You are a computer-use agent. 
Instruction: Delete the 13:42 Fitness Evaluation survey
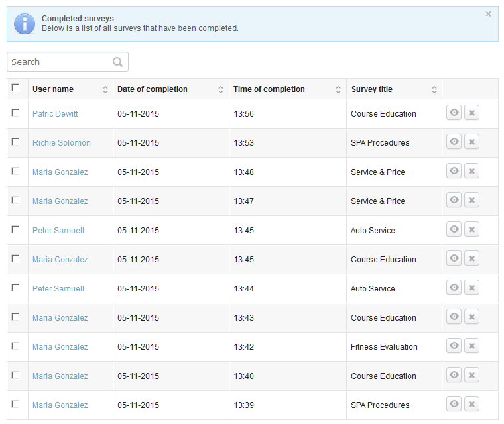pyautogui.click(x=472, y=346)
